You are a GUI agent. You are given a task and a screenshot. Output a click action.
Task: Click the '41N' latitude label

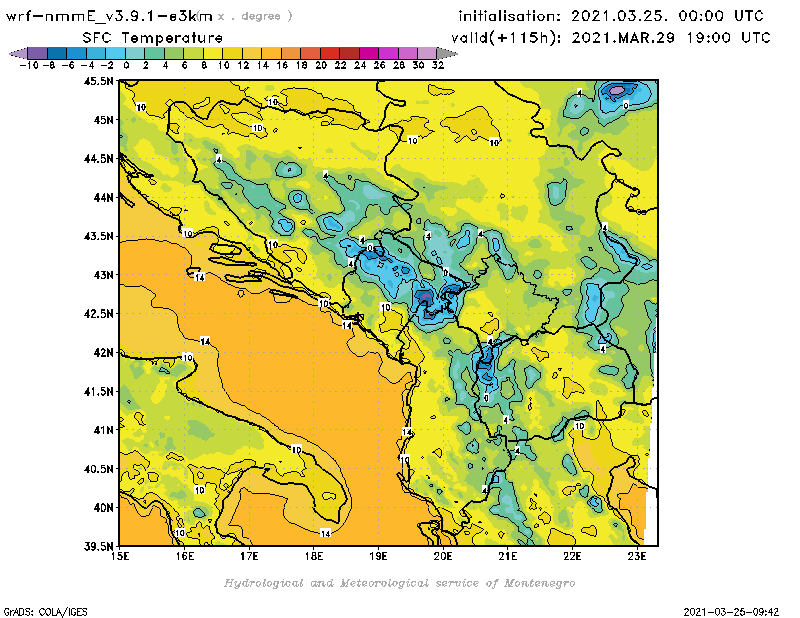point(103,430)
